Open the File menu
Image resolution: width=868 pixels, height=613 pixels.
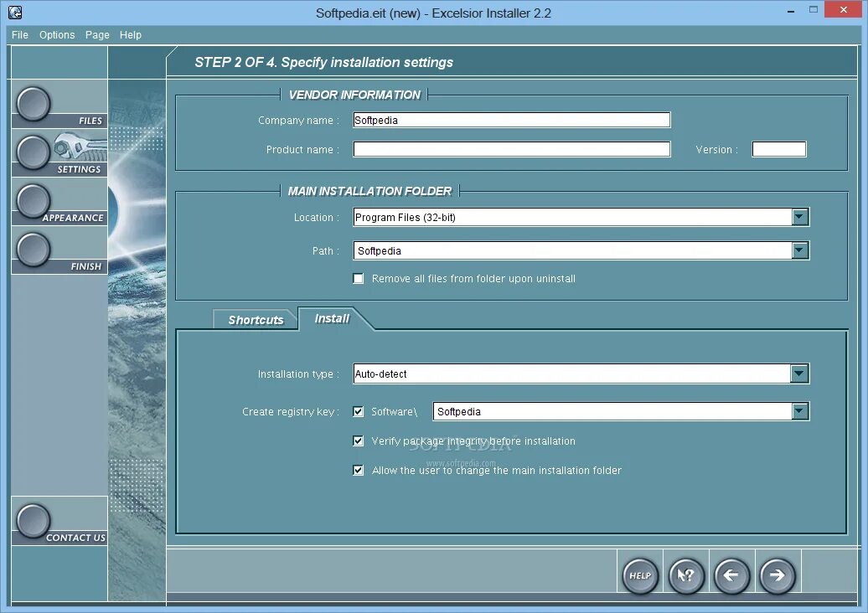coord(20,35)
